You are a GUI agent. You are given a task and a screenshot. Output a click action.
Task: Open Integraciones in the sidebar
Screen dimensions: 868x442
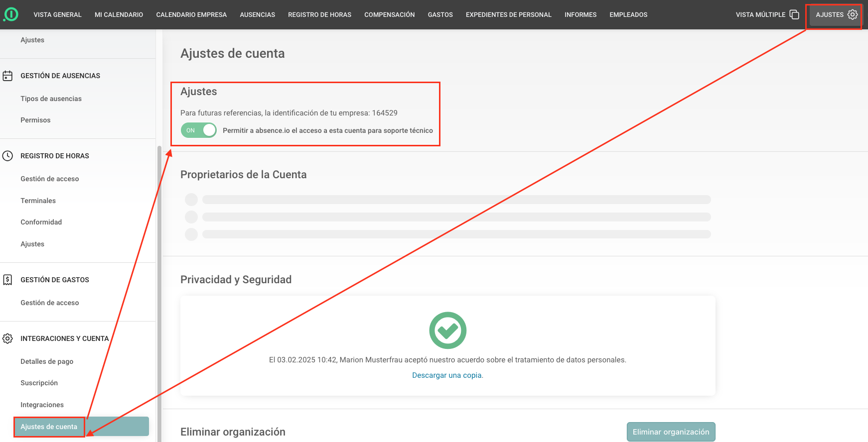(x=42, y=405)
